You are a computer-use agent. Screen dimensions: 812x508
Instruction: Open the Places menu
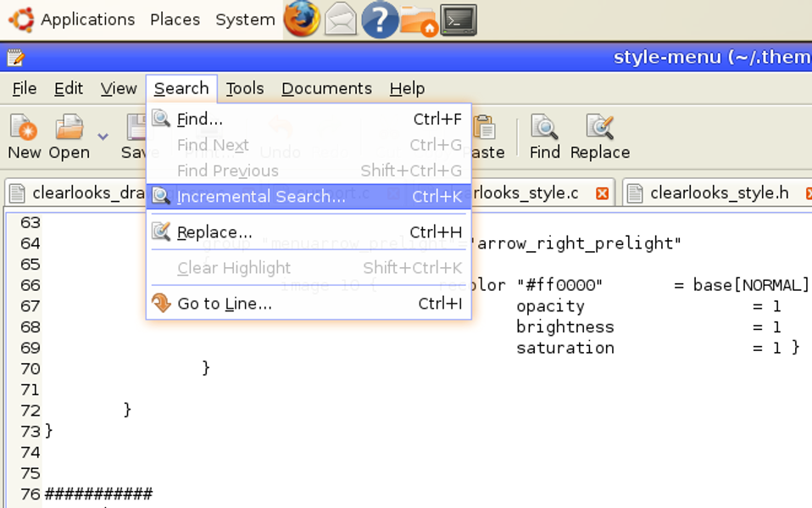point(175,20)
